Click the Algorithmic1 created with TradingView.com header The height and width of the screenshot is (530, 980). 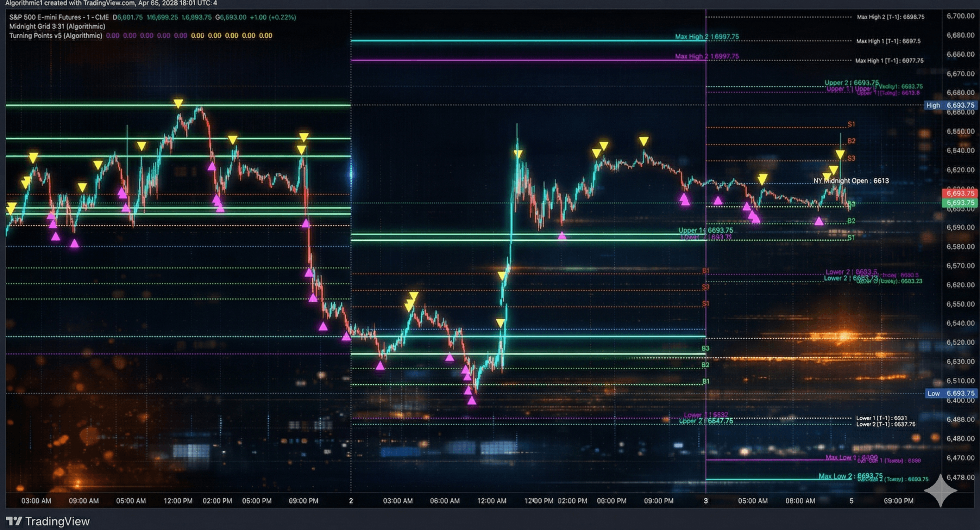tap(111, 3)
